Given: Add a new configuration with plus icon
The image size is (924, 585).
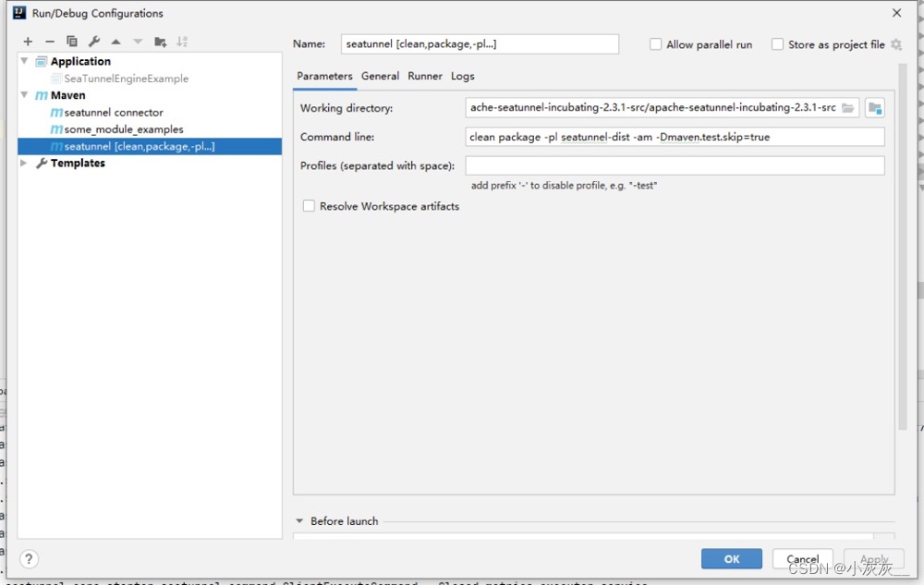Looking at the screenshot, I should (x=28, y=42).
